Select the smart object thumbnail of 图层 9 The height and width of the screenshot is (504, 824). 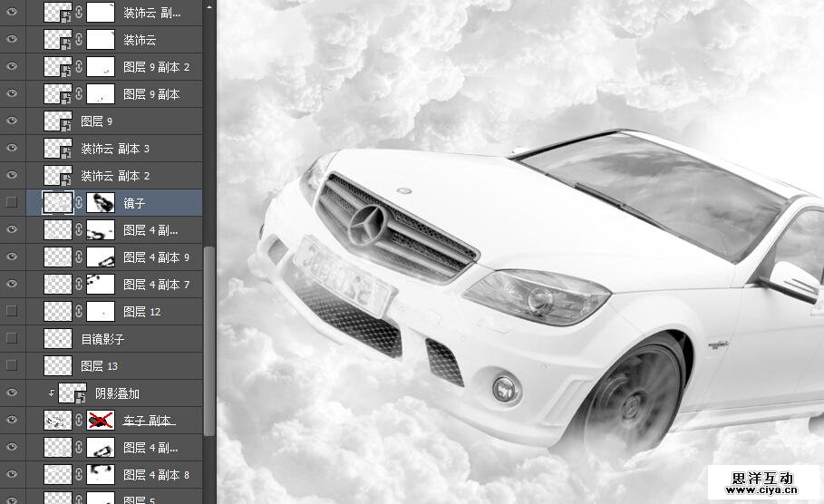(x=58, y=121)
